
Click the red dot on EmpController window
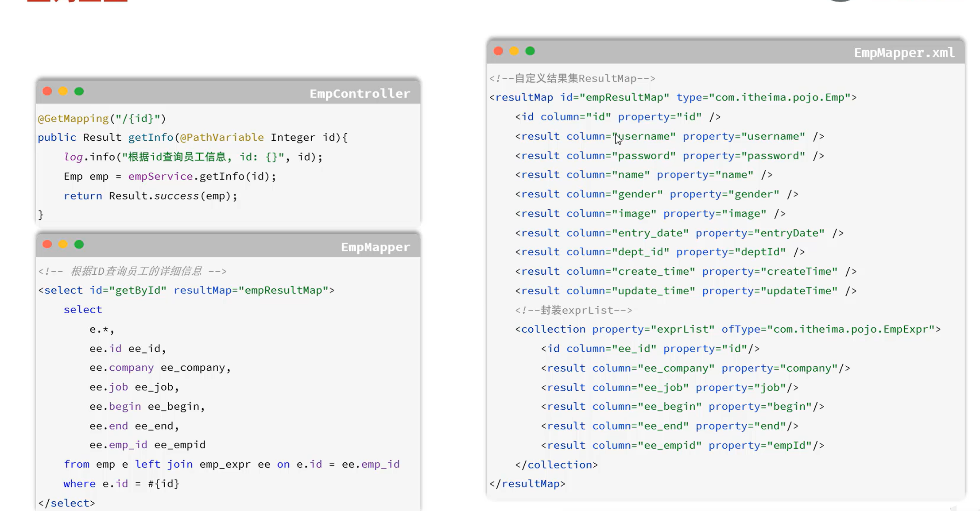click(47, 91)
